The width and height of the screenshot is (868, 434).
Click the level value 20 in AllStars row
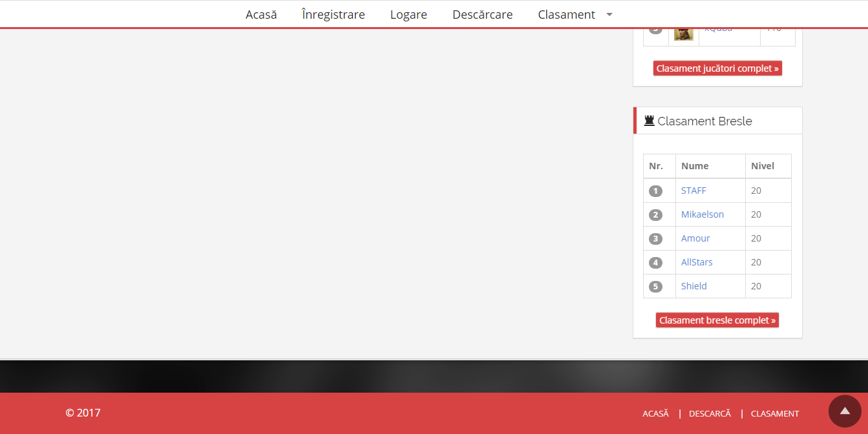pyautogui.click(x=756, y=262)
